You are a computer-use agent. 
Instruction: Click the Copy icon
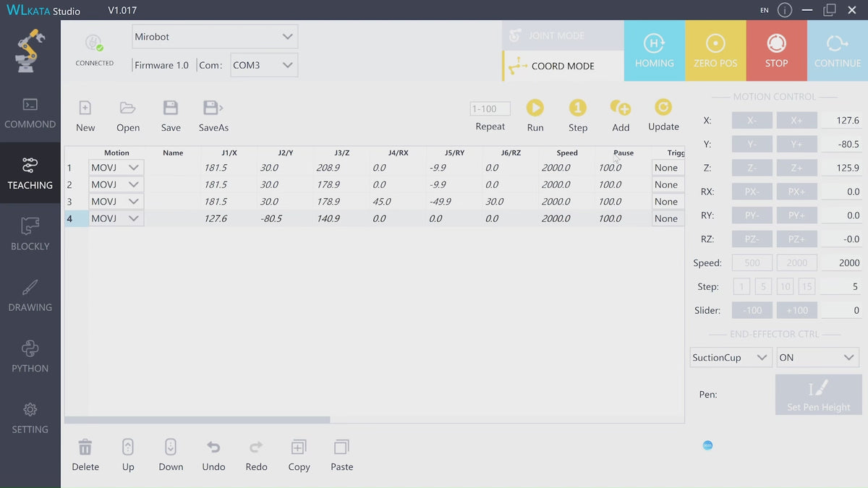click(299, 447)
